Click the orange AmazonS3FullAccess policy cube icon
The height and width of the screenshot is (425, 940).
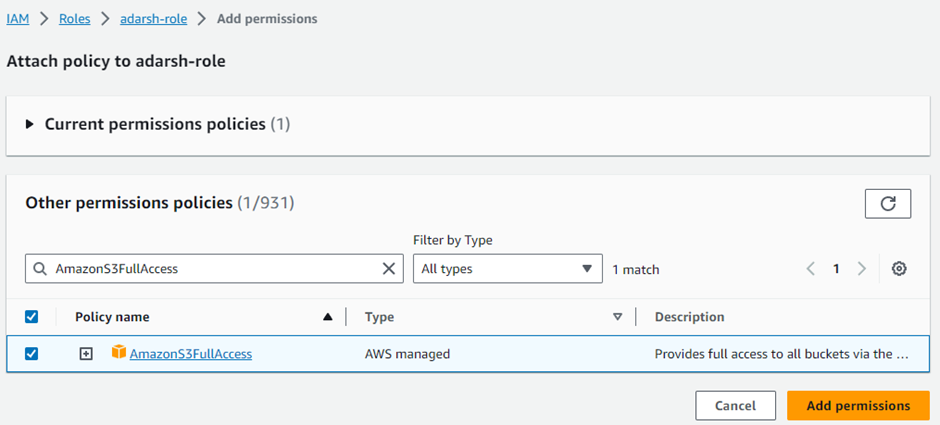click(x=119, y=353)
